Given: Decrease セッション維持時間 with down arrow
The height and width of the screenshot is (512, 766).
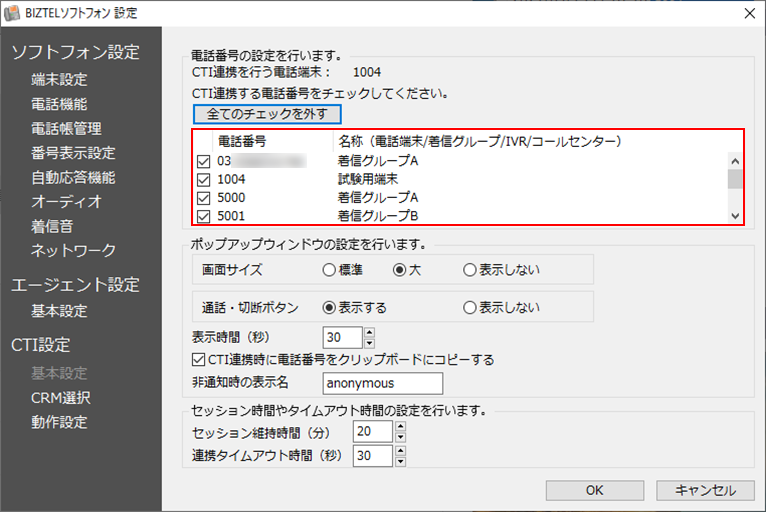Looking at the screenshot, I should (x=401, y=437).
